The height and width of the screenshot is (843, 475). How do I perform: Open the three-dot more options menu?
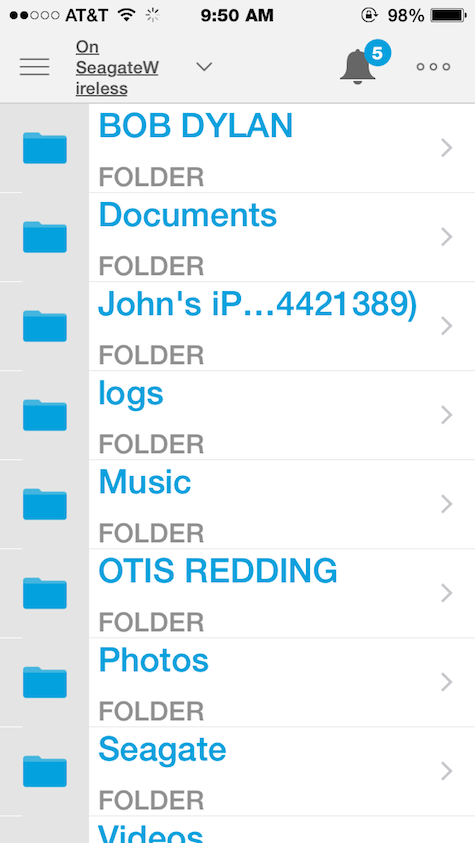pos(433,67)
